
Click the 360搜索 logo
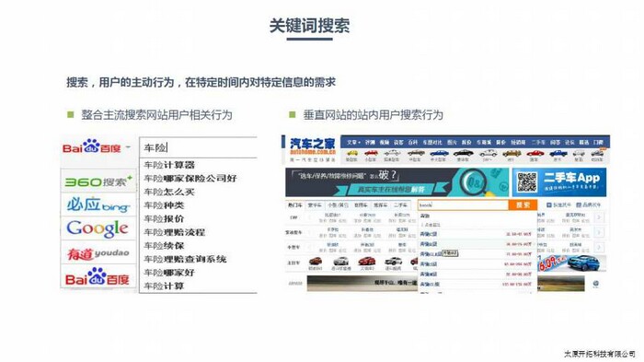pyautogui.click(x=98, y=181)
